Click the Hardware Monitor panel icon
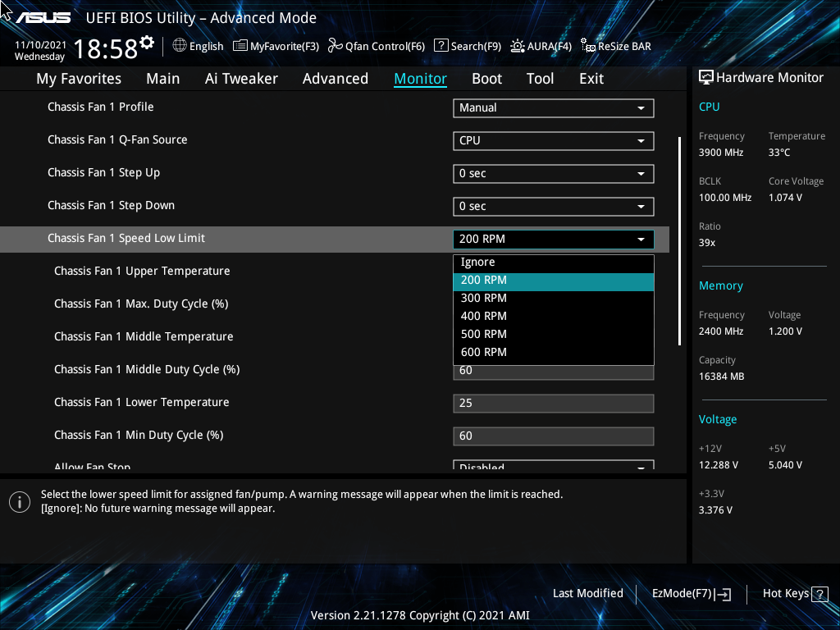The width and height of the screenshot is (840, 630). [x=706, y=78]
